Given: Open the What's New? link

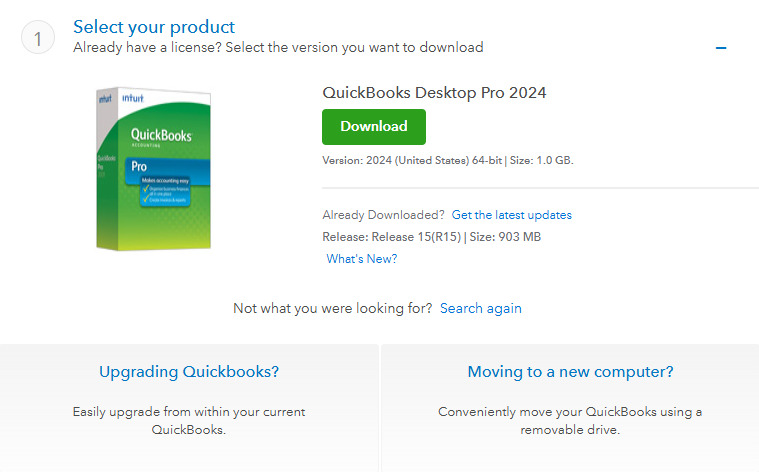Looking at the screenshot, I should tap(362, 259).
